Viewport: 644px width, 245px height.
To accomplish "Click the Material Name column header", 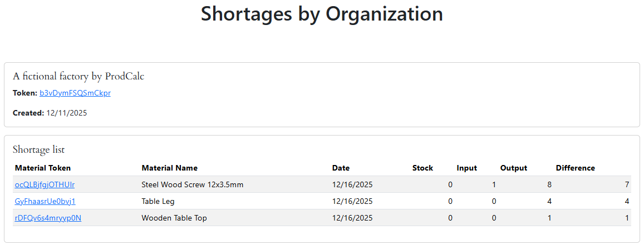I will [169, 168].
